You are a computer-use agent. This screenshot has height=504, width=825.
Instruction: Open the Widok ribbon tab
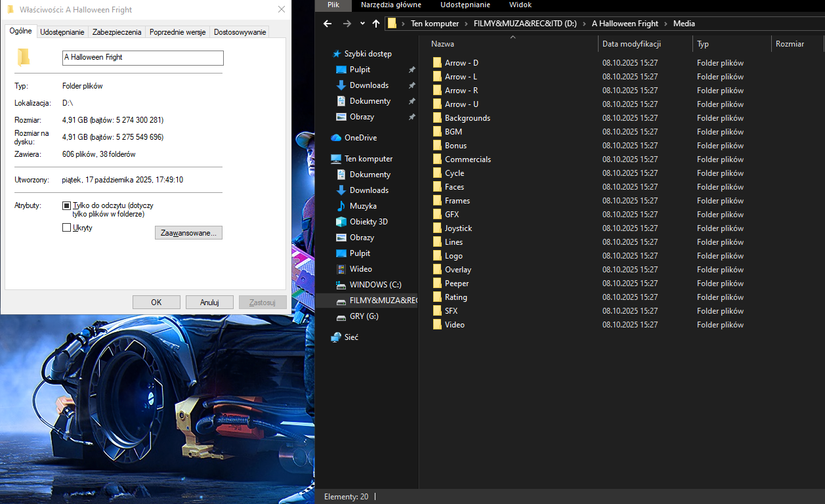pyautogui.click(x=520, y=5)
